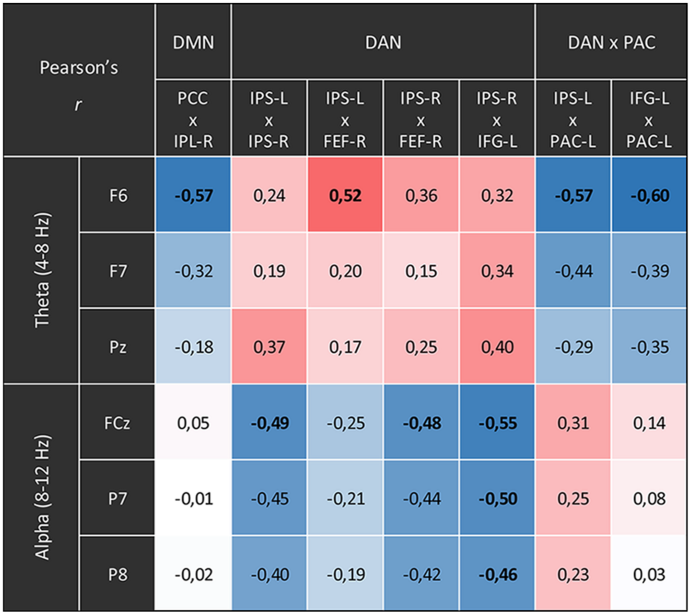This screenshot has width=692, height=616.
Task: Select the dark blue cell showing -0,60
Action: point(649,195)
